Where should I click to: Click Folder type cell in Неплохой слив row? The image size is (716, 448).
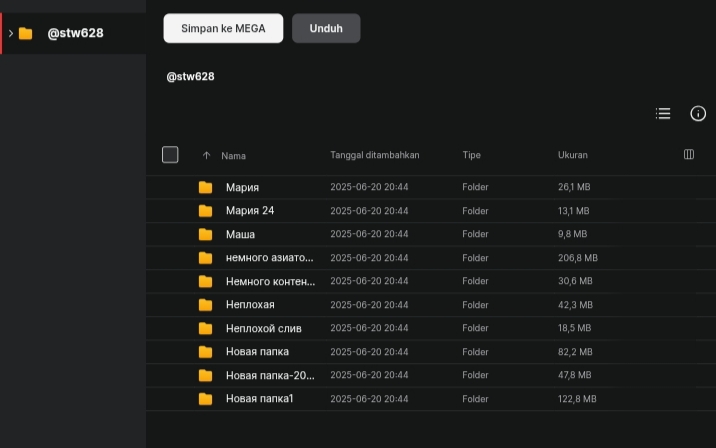(x=475, y=328)
